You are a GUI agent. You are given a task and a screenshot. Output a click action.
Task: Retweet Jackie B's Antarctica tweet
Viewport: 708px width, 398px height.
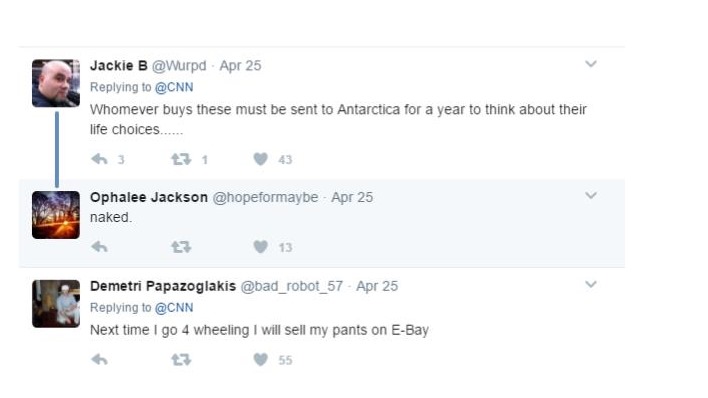181,159
